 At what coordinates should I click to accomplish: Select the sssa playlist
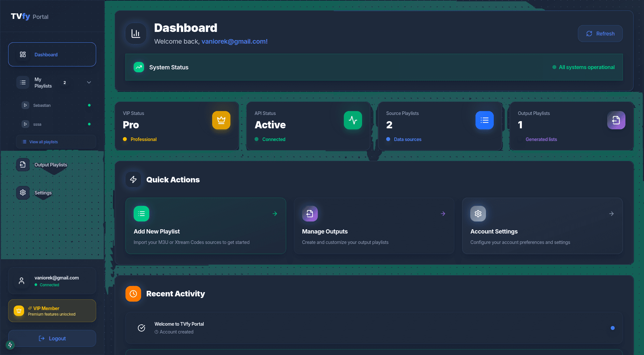coord(56,124)
